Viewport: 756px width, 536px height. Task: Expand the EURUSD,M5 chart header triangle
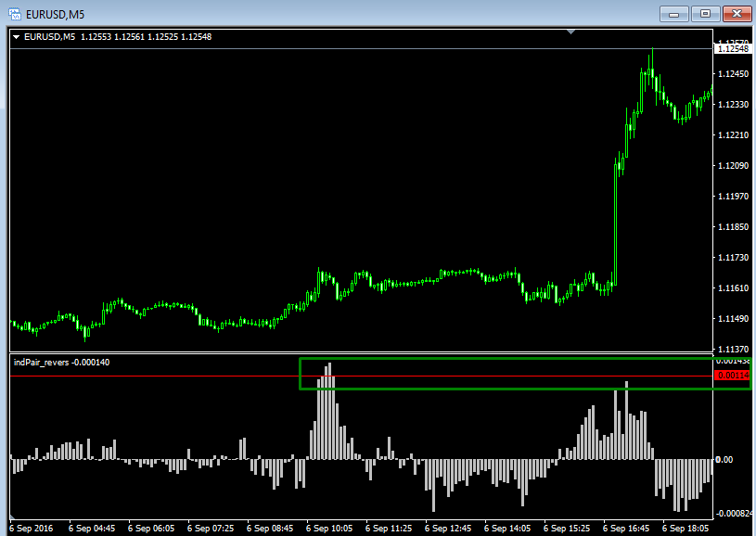click(x=17, y=37)
